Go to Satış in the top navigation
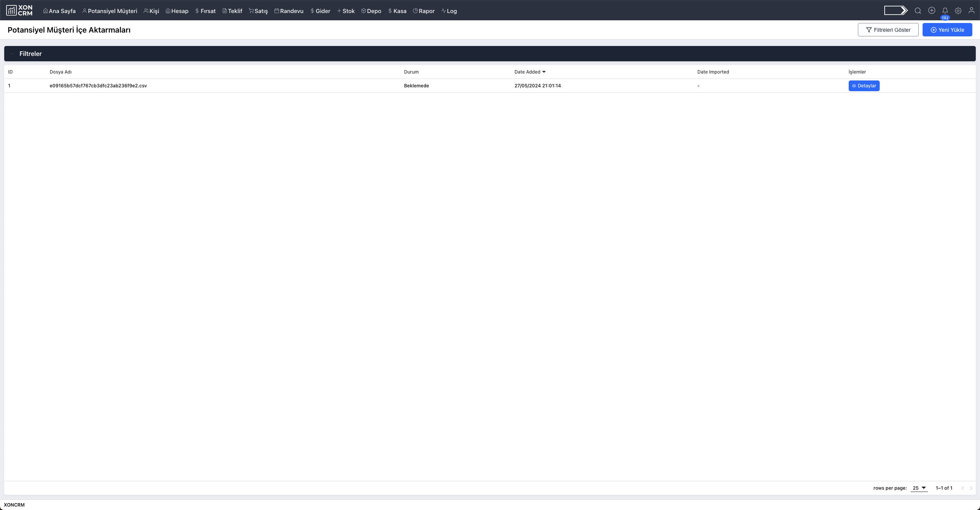This screenshot has width=980, height=510. click(x=258, y=11)
